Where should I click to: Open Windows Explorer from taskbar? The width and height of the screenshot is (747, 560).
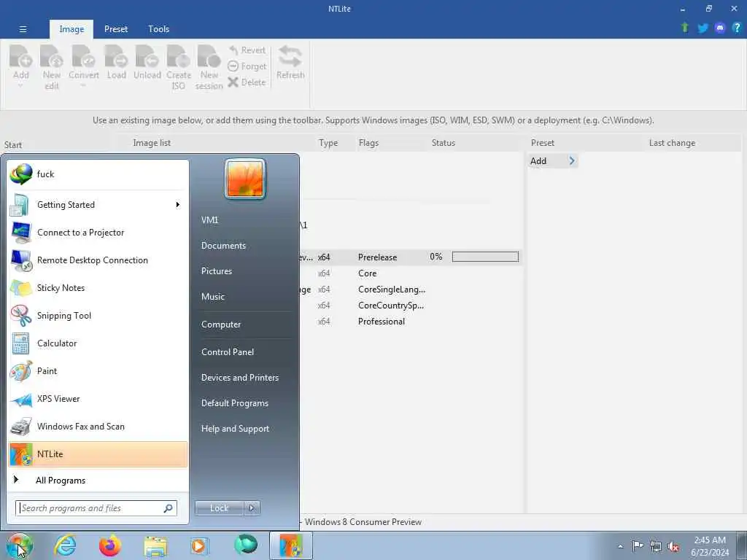click(155, 546)
